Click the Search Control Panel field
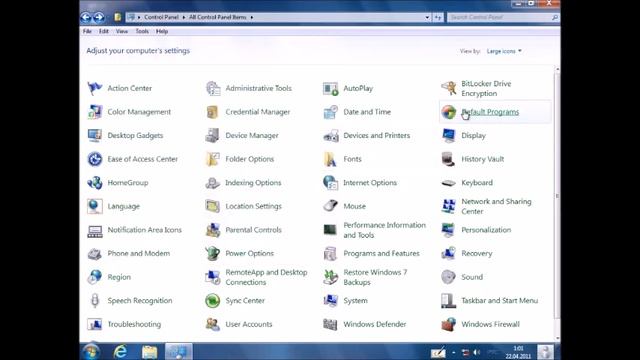Image resolution: width=640 pixels, height=360 pixels. (503, 18)
